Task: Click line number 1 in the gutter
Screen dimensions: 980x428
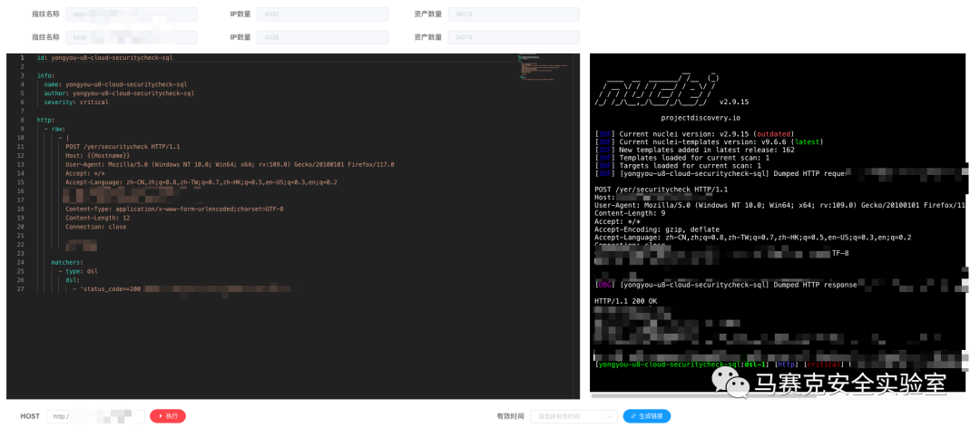Action: (x=23, y=57)
